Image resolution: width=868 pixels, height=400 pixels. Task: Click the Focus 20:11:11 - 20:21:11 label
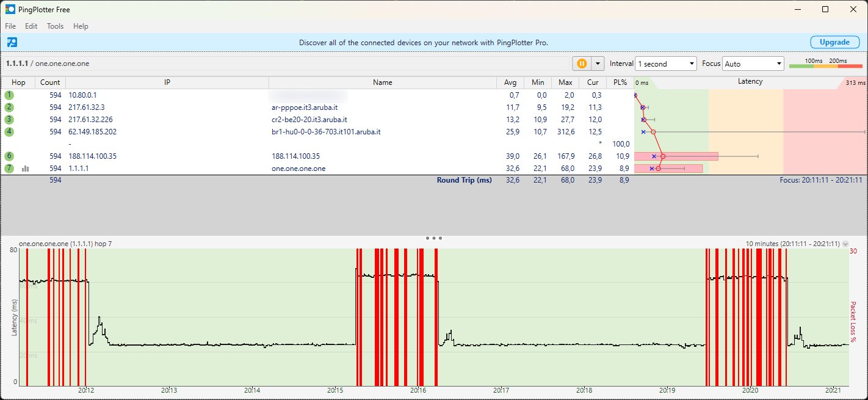pyautogui.click(x=820, y=180)
